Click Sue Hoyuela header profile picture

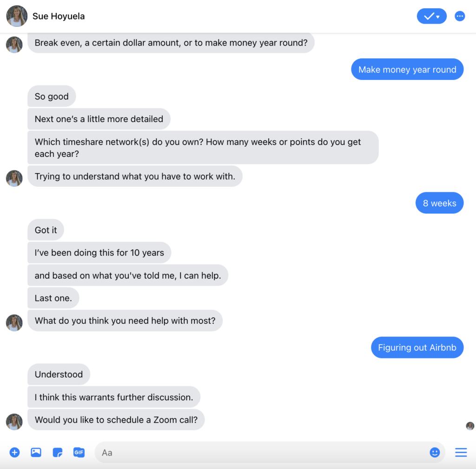[17, 16]
